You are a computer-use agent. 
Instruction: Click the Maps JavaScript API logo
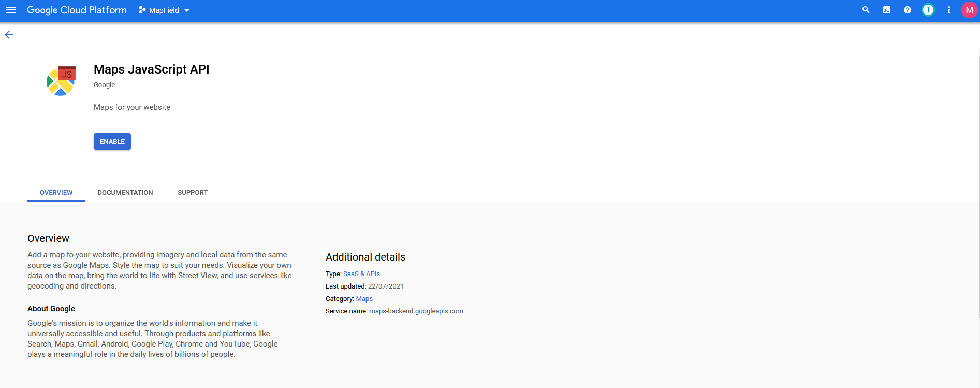click(61, 81)
